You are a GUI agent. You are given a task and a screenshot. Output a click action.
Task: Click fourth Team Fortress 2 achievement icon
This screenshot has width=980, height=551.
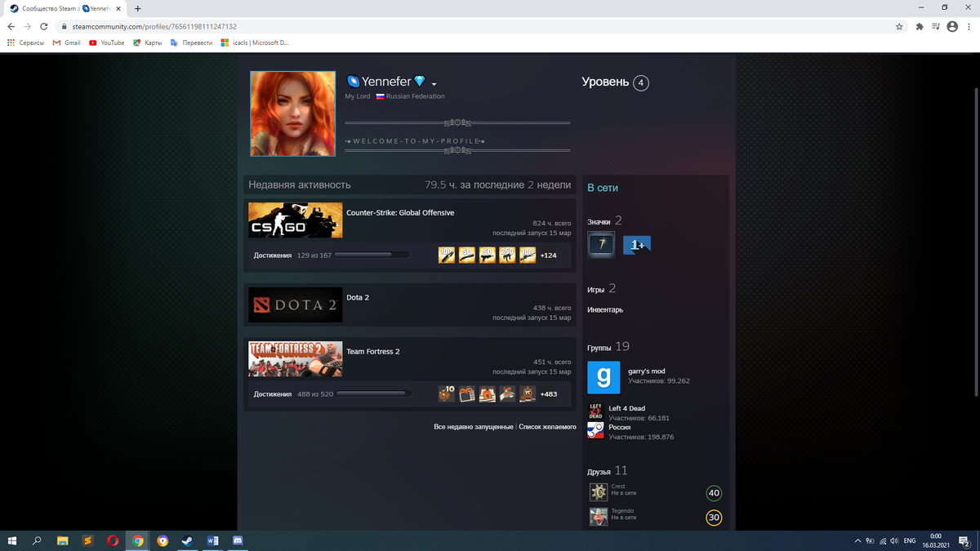pyautogui.click(x=508, y=394)
